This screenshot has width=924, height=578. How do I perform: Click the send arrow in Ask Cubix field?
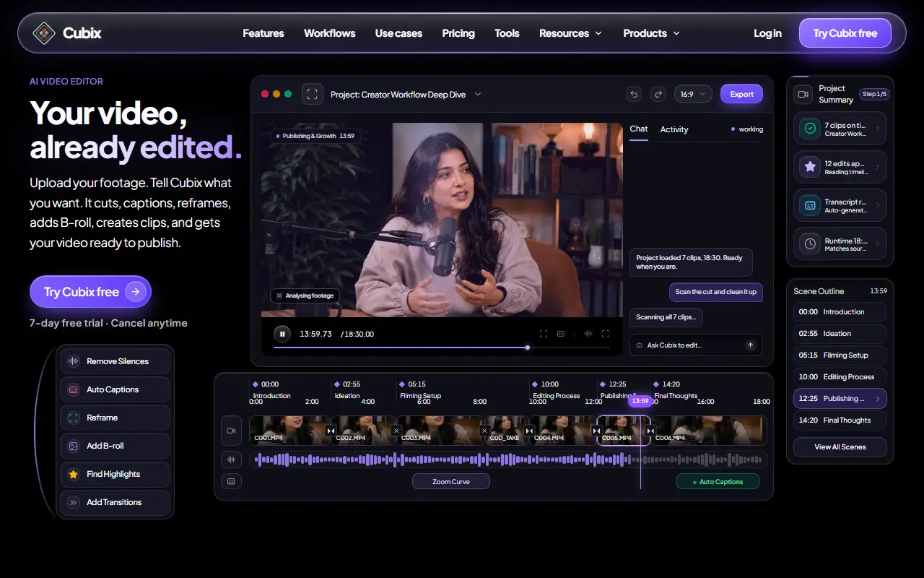pyautogui.click(x=750, y=345)
